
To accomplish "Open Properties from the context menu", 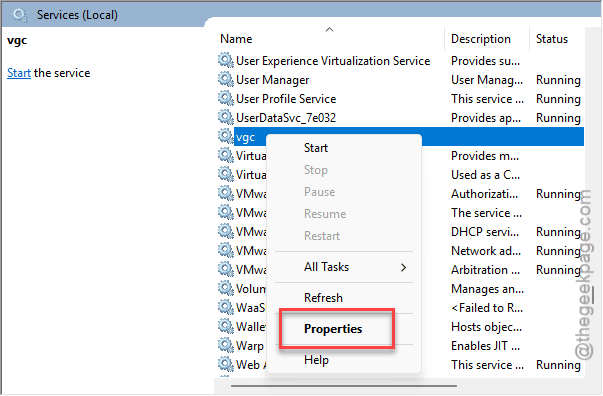I will (333, 329).
